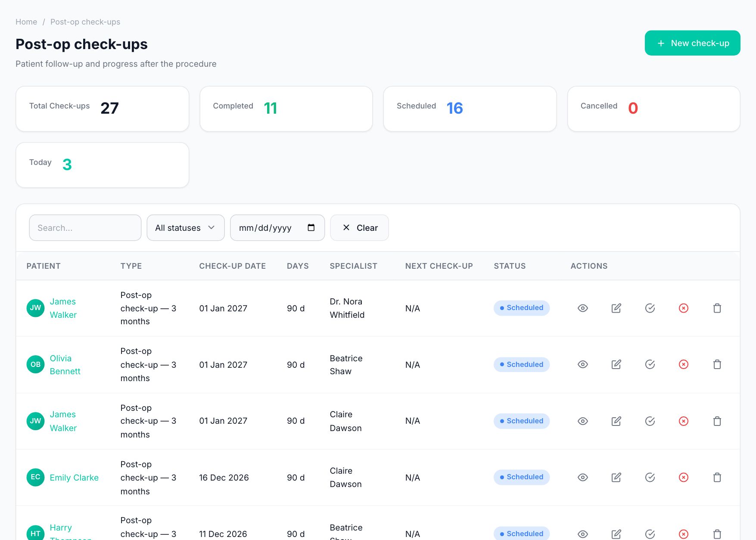Cancel Harry Thompson's check-up
Image resolution: width=756 pixels, height=540 pixels.
pos(683,534)
